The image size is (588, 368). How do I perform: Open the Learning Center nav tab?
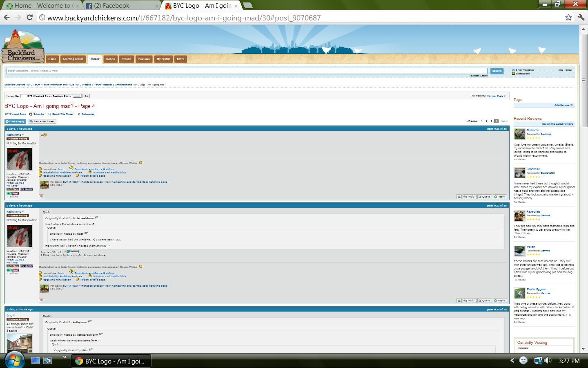coord(73,59)
